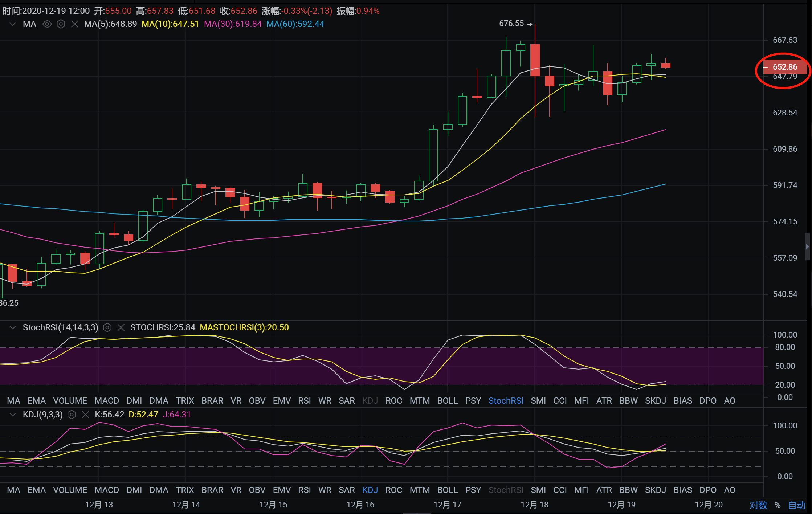The width and height of the screenshot is (812, 514).
Task: Collapse the KDJ panel chevron
Action: pos(13,415)
